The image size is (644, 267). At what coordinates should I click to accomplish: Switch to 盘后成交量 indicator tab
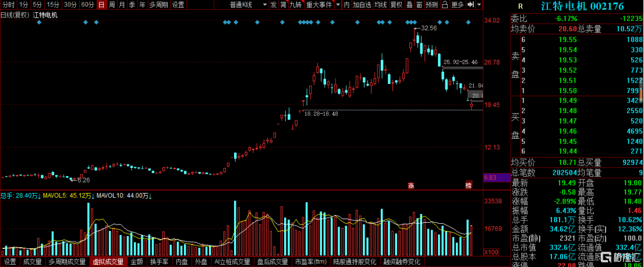[273, 261]
